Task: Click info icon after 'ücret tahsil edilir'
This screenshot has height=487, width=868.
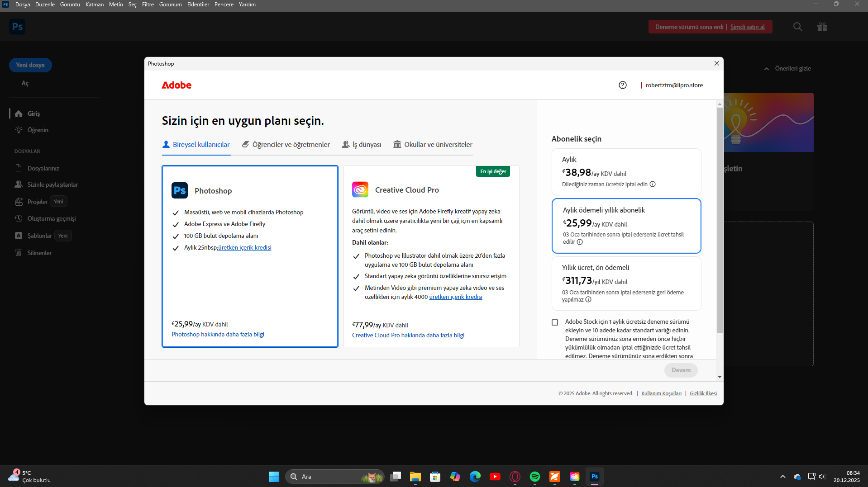Action: 580,242
